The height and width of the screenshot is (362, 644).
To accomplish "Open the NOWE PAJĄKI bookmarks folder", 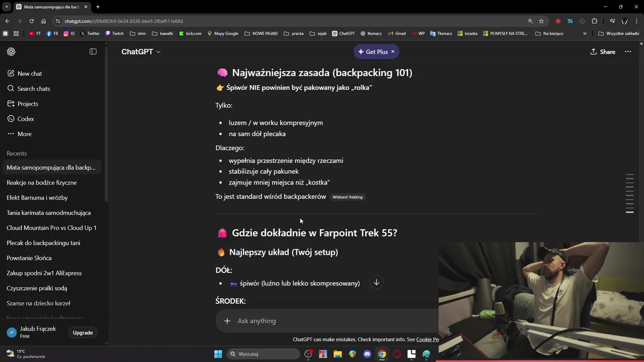I will click(261, 34).
